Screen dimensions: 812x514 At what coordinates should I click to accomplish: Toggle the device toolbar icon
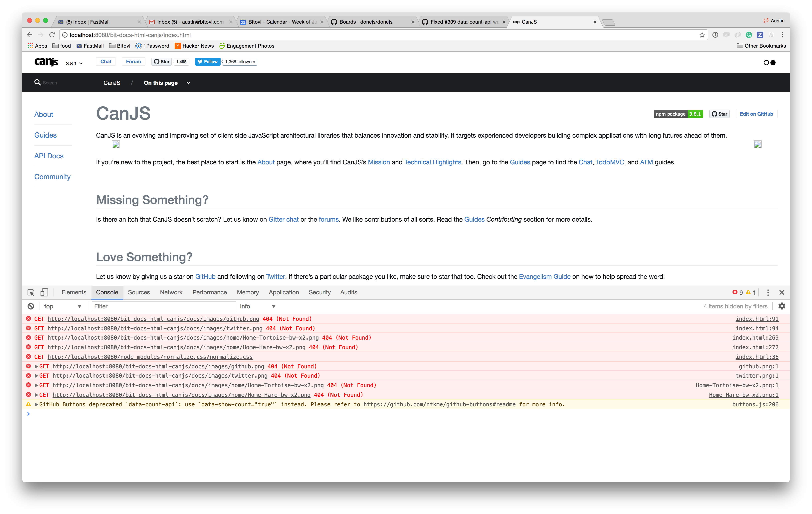point(44,293)
